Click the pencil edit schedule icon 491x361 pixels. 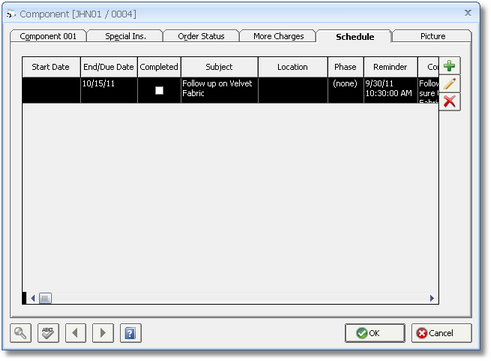449,84
